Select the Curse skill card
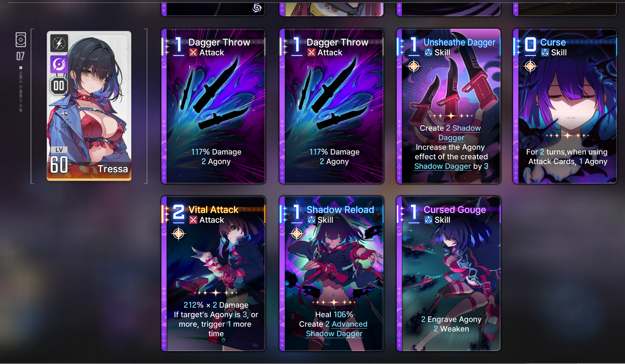This screenshot has height=364, width=625. (565, 106)
